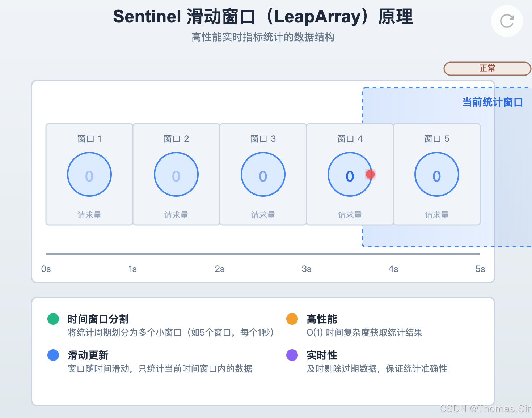Click the 时间窗口分割 heading
532x418 pixels.
tap(98, 319)
